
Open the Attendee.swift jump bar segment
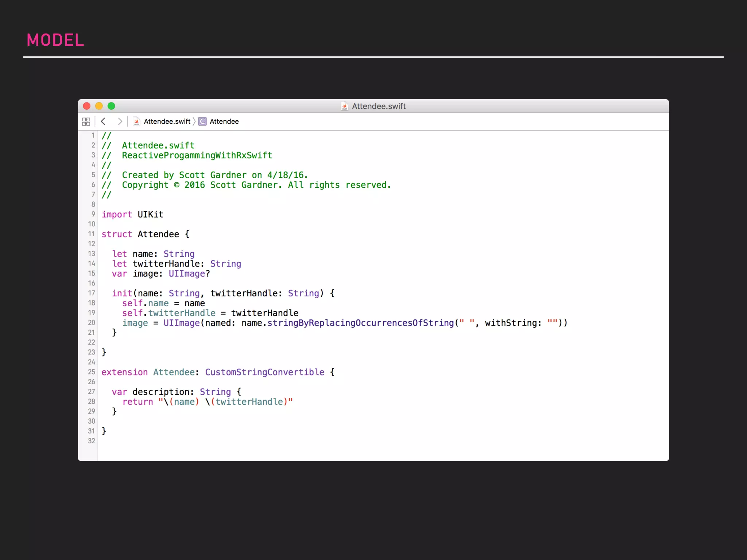point(167,121)
